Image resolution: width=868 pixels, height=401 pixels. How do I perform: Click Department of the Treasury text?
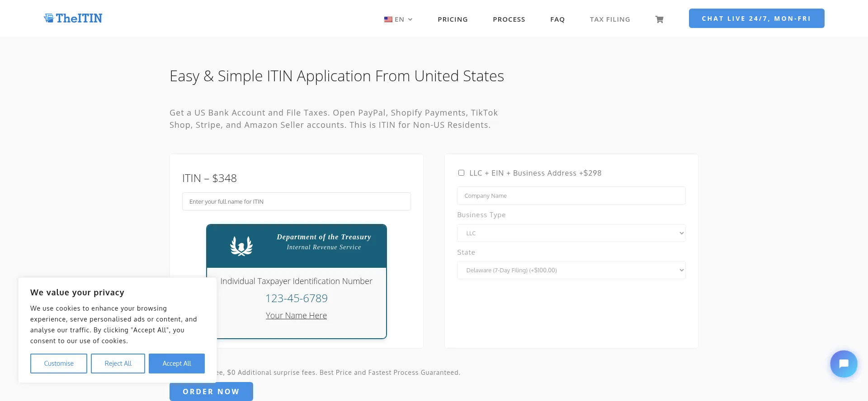tap(324, 237)
